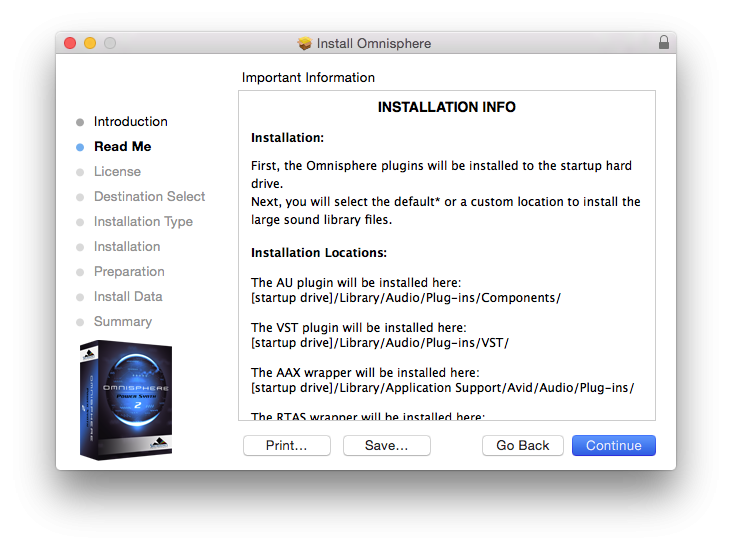Click the Summary step label
Viewport: 732px width, 550px height.
pos(123,322)
